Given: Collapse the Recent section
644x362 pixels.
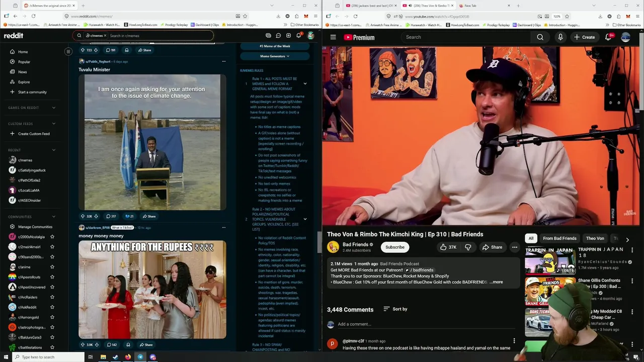Looking at the screenshot, I should pos(54,150).
